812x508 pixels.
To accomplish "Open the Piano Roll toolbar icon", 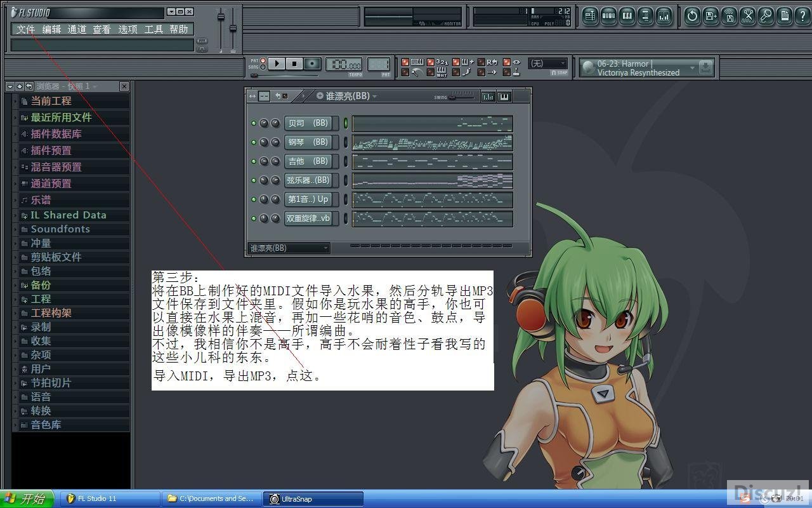I will 627,17.
